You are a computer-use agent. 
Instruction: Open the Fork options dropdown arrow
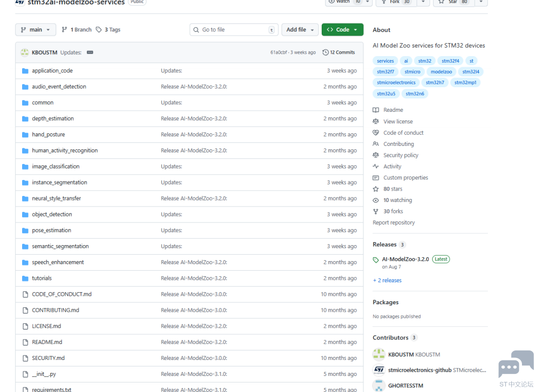click(x=423, y=2)
